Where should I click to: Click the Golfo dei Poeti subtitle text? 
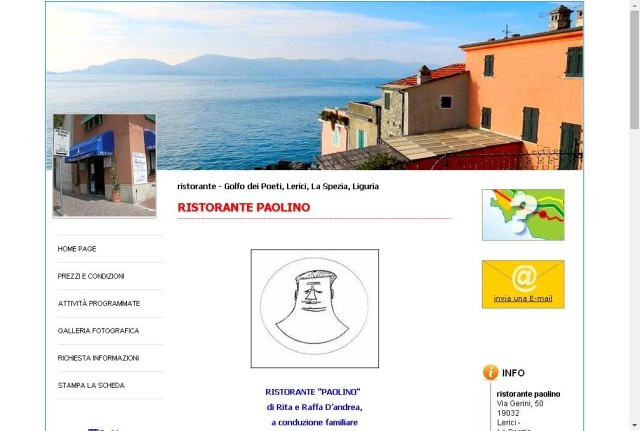(x=278, y=186)
